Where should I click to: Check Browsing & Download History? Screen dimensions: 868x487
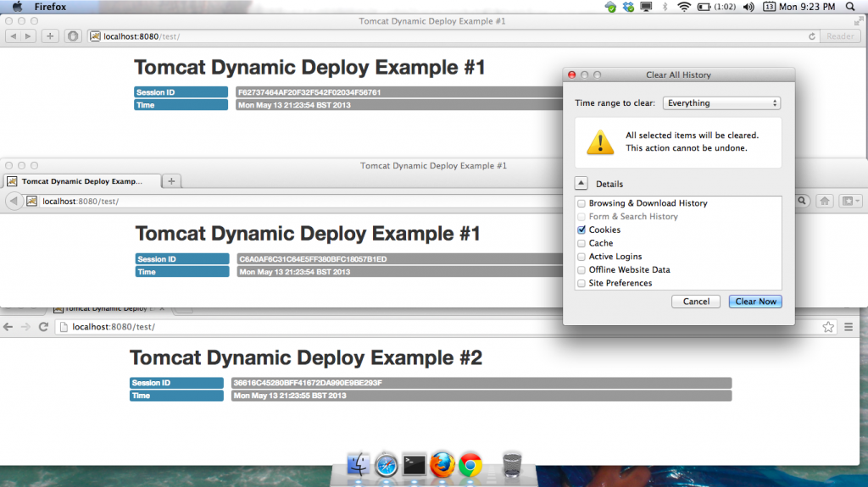tap(581, 203)
